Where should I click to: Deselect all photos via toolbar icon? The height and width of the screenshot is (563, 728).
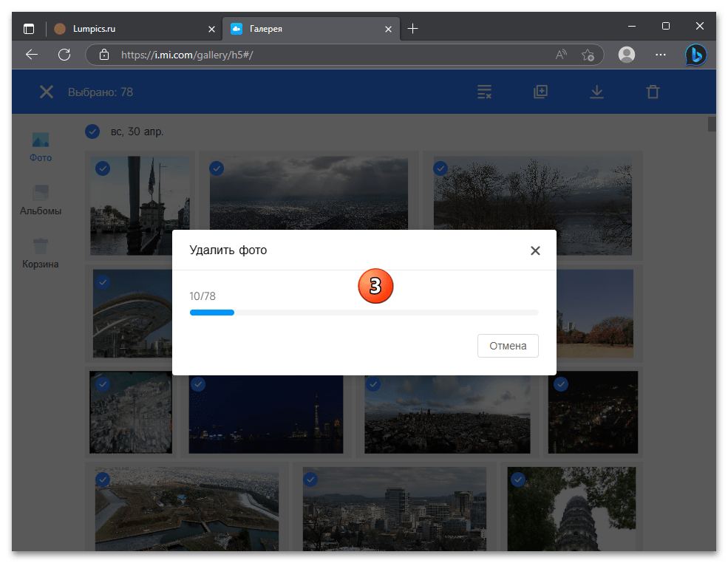[x=484, y=92]
